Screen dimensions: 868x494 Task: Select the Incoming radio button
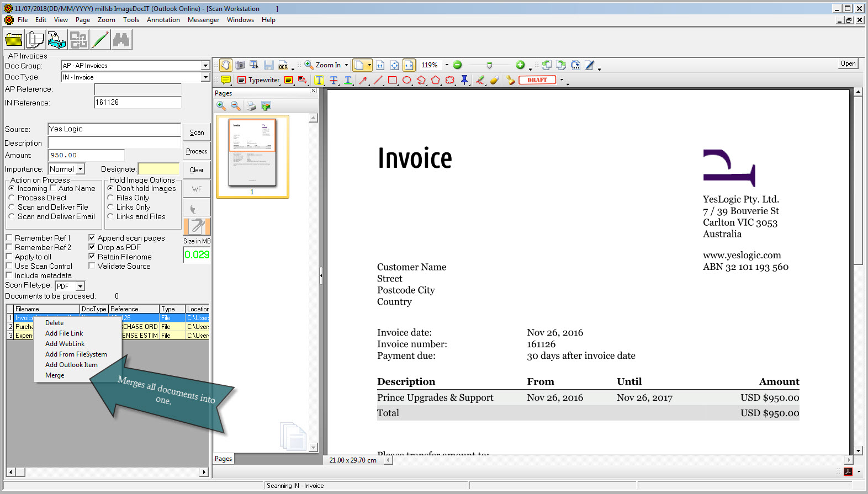pyautogui.click(x=11, y=188)
